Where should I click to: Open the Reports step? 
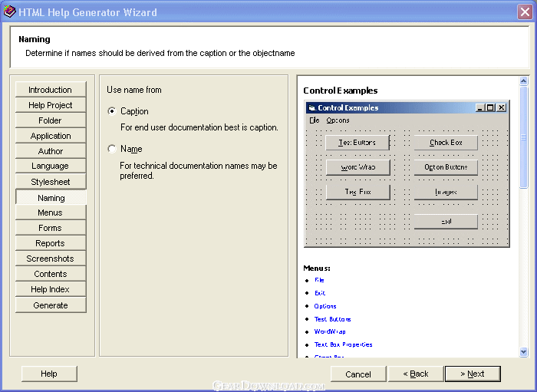tap(51, 243)
